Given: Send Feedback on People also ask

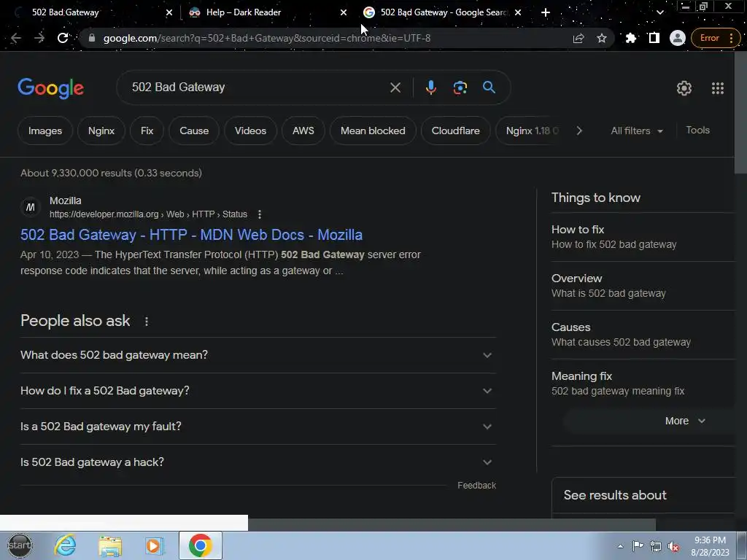Looking at the screenshot, I should click(x=477, y=486).
